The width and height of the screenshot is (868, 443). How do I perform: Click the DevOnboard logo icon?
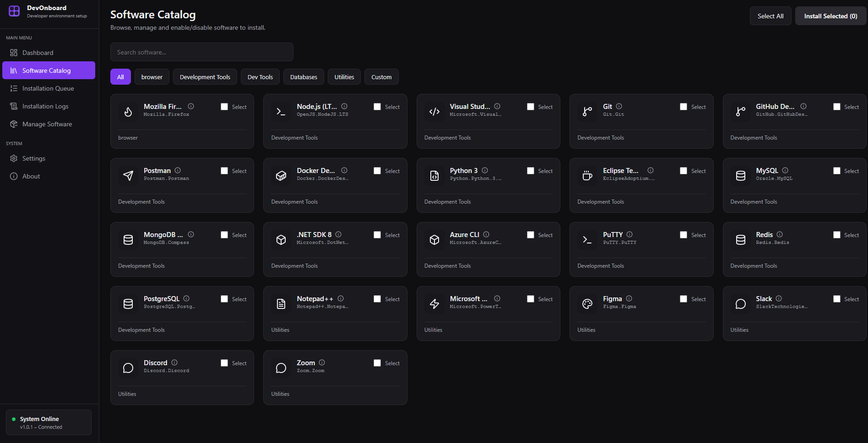(14, 11)
